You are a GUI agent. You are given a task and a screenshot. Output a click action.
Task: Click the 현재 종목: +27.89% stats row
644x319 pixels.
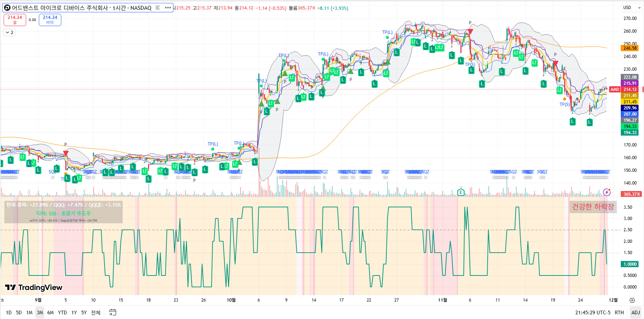63,205
